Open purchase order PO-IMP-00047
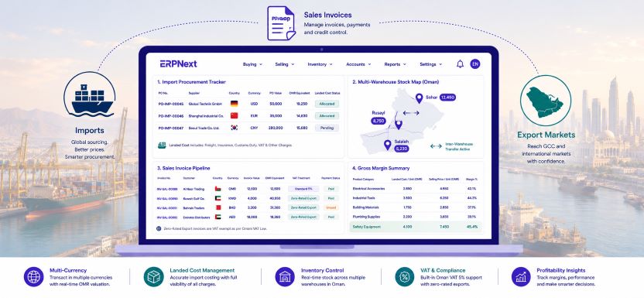The image size is (644, 298). click(171, 128)
